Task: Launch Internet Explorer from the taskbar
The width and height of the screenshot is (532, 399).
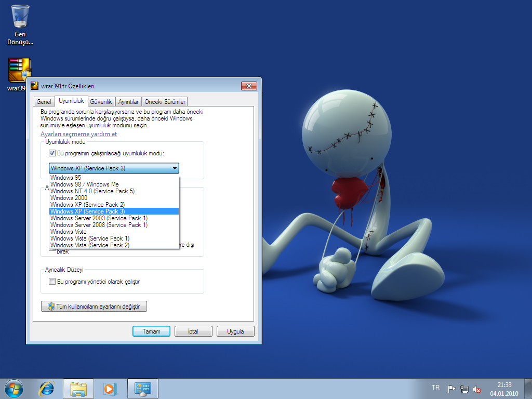Action: coord(46,389)
